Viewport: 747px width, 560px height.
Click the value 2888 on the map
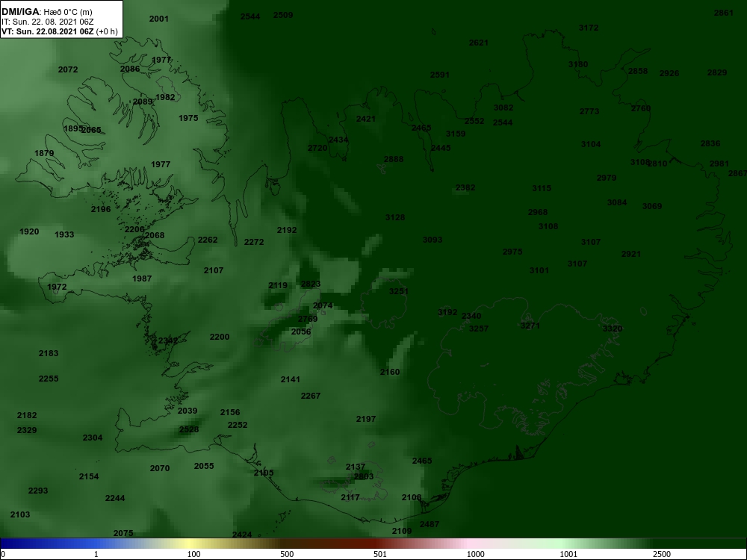(394, 160)
